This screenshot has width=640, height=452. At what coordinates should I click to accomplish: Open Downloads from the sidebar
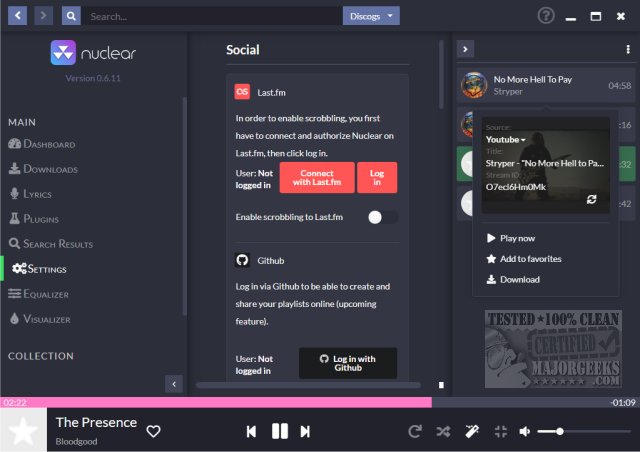click(43, 169)
